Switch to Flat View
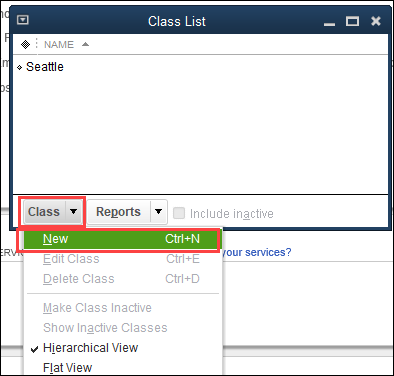Image resolution: width=394 pixels, height=376 pixels. (x=123, y=367)
